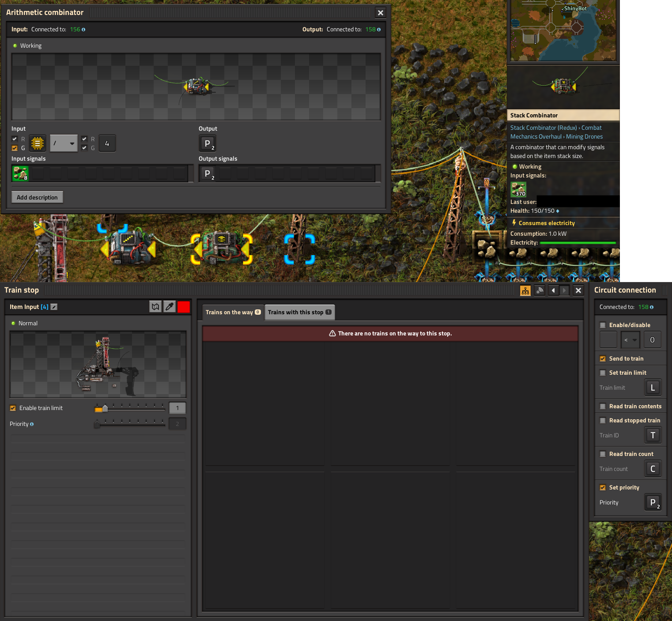The image size is (672, 621).
Task: Click the P priority signal slot
Action: (653, 502)
